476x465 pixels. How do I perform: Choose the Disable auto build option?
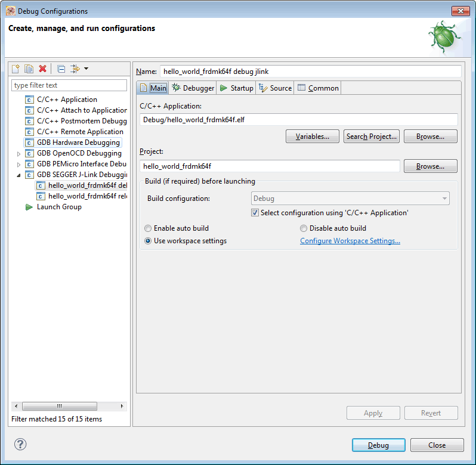point(304,228)
